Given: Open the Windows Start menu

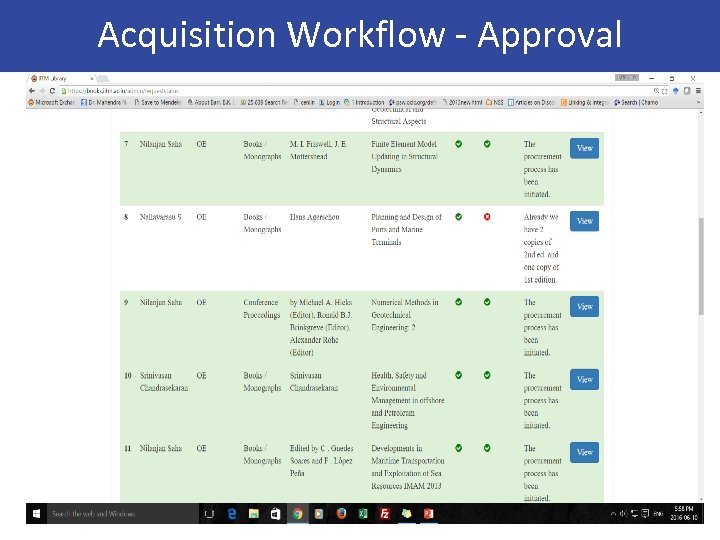Looking at the screenshot, I should tap(36, 513).
